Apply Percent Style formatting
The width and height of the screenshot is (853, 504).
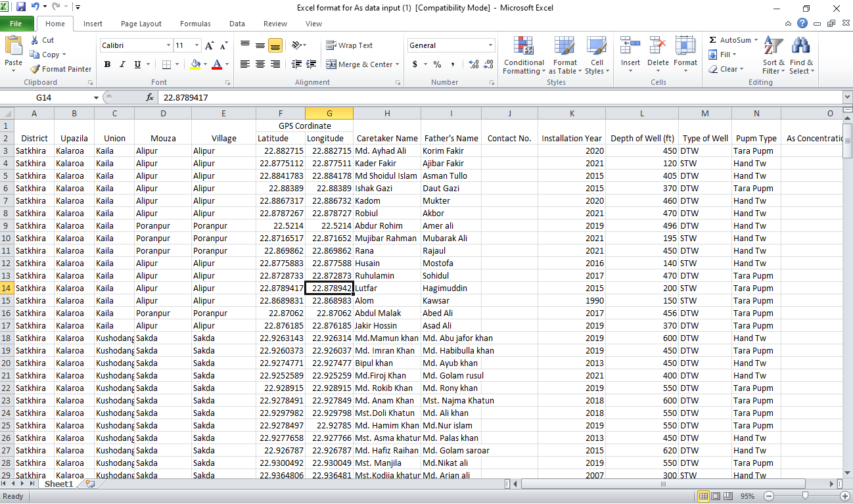pyautogui.click(x=437, y=64)
